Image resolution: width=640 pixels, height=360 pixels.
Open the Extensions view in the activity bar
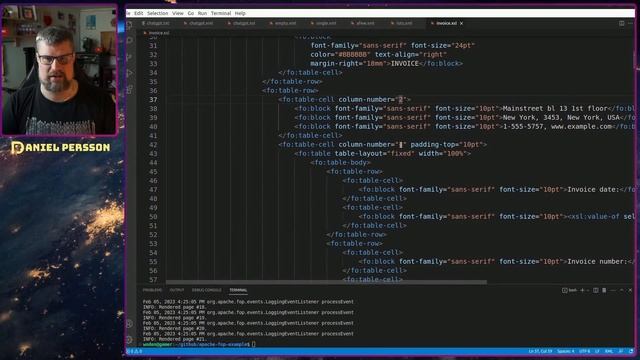click(x=130, y=89)
